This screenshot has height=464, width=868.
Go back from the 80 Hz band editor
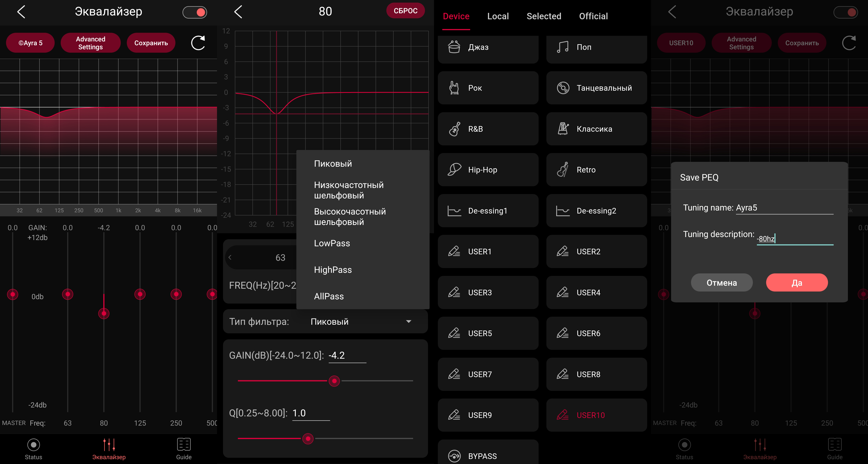(x=238, y=12)
